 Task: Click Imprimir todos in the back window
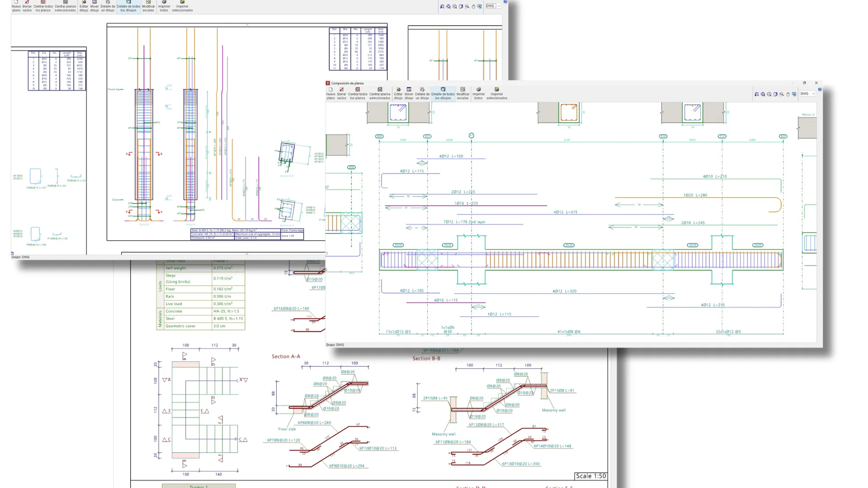164,6
